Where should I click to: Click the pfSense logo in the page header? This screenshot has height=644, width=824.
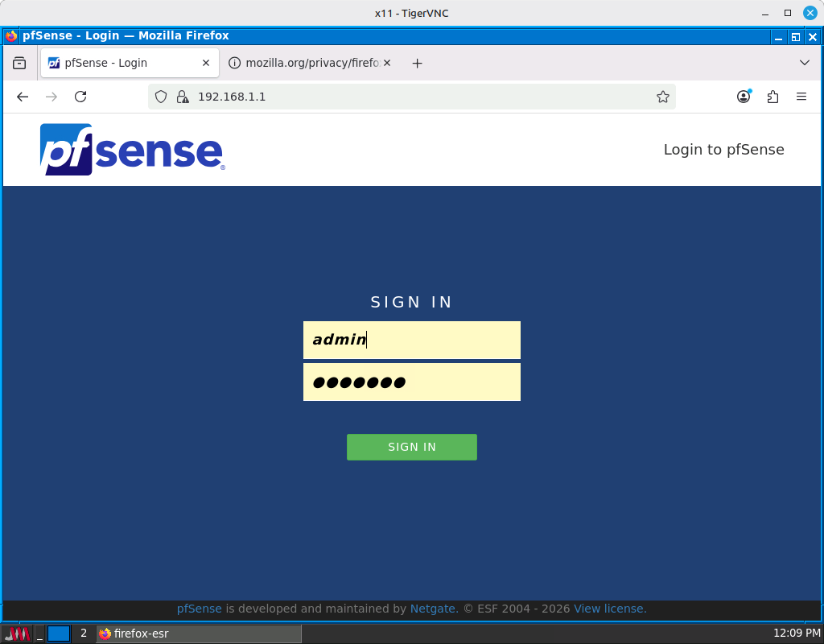131,149
